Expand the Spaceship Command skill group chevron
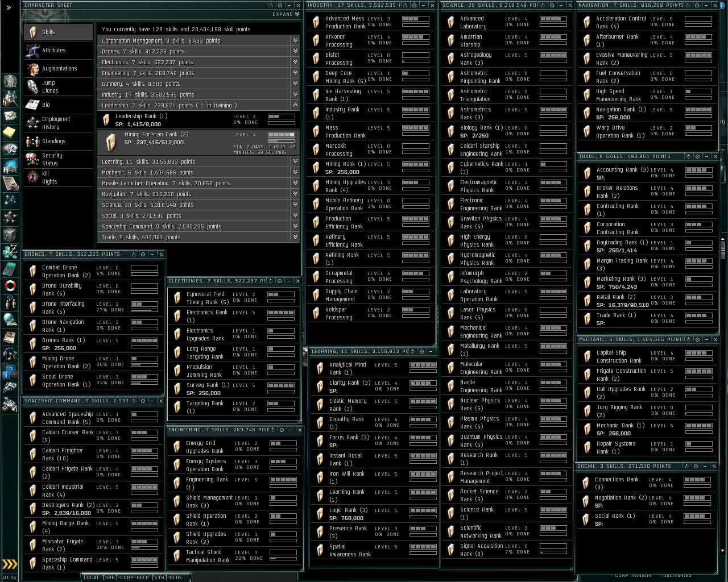The width and height of the screenshot is (728, 582). coord(295,226)
